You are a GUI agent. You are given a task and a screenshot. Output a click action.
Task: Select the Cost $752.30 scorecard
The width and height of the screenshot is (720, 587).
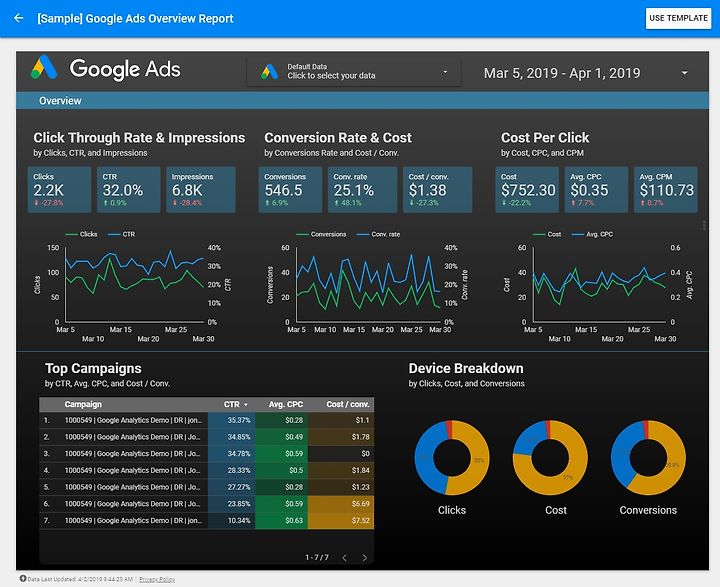click(527, 190)
